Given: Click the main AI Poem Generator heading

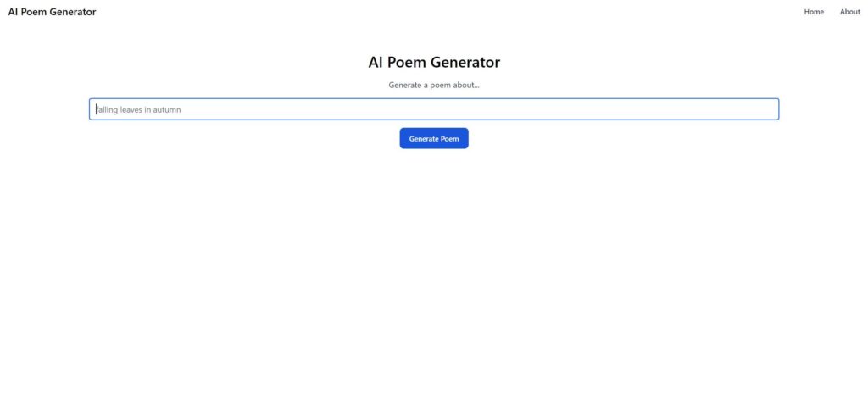Looking at the screenshot, I should pos(434,62).
